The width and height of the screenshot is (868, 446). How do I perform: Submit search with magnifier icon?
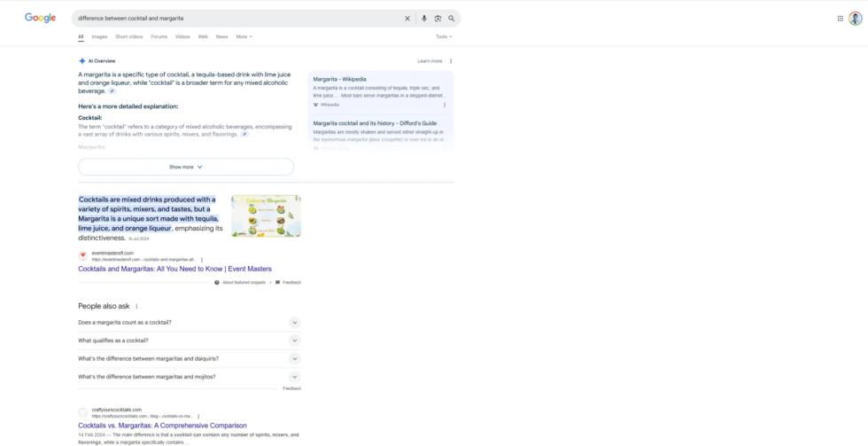452,19
